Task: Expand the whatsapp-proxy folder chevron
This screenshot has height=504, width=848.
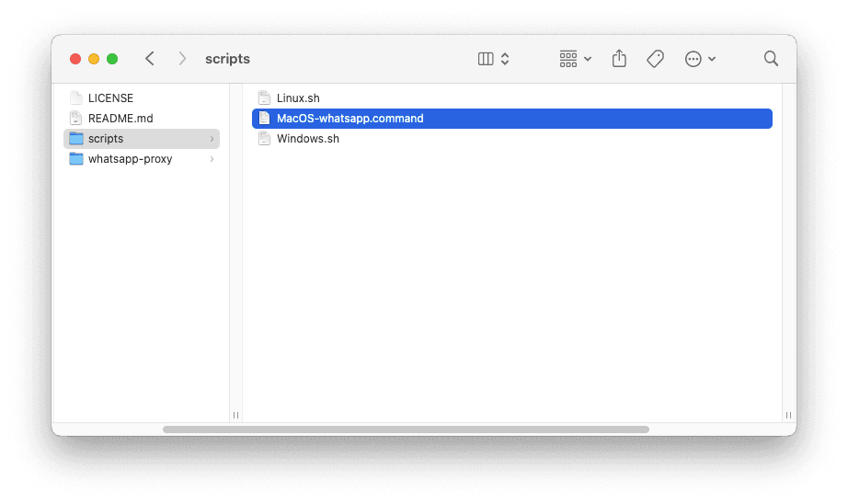Action: [212, 159]
